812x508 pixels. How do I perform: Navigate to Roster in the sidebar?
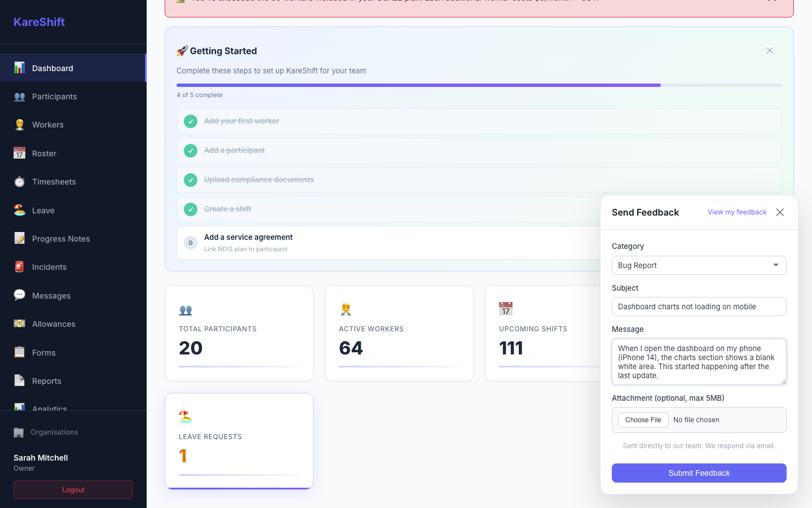(x=73, y=153)
